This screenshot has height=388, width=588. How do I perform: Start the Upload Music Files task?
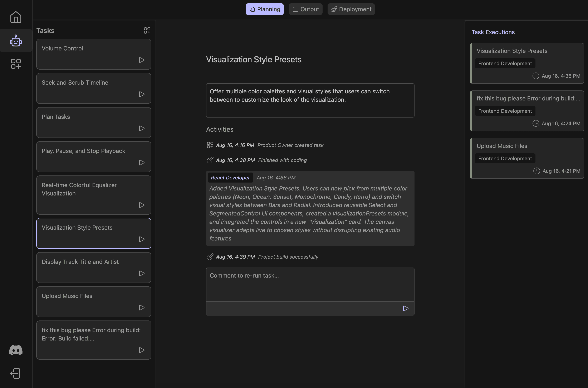point(142,307)
